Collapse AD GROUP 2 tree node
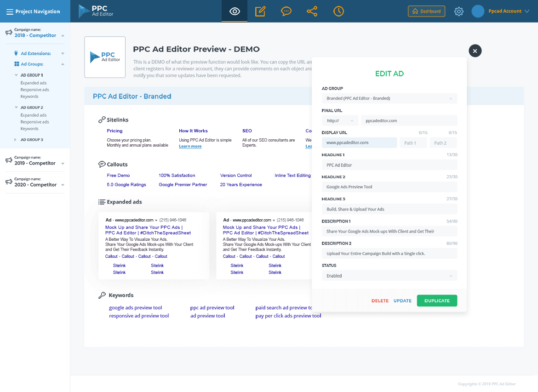 (x=16, y=108)
